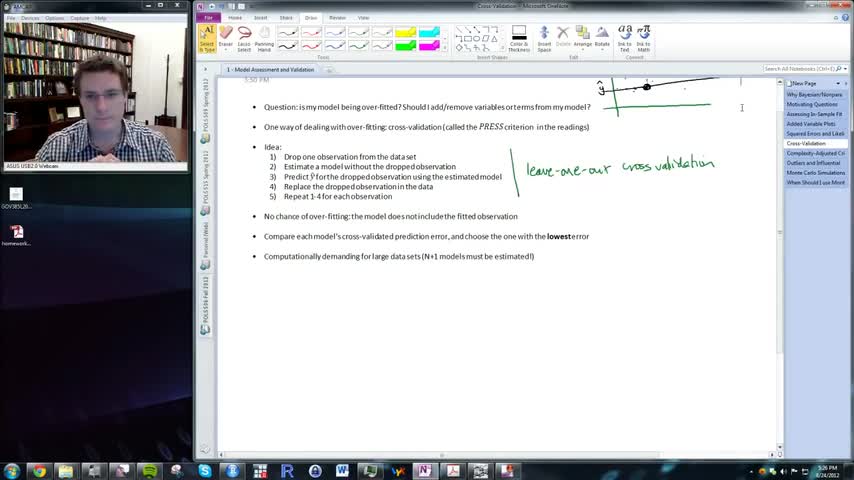This screenshot has width=854, height=480.
Task: Open the Squared Errors and Likeli page
Action: 815,134
